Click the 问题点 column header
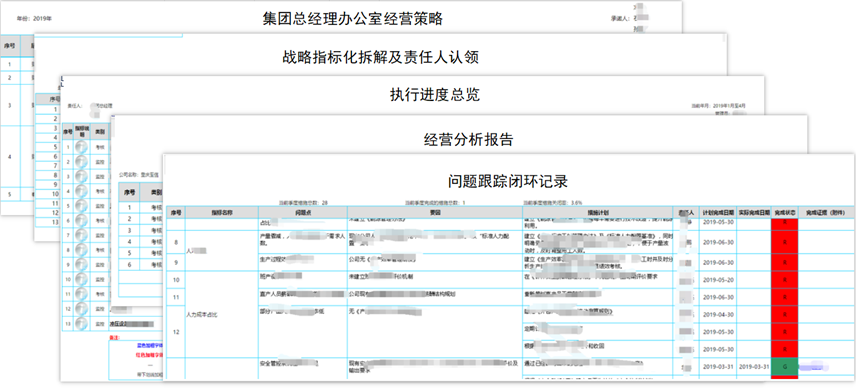The height and width of the screenshot is (389, 856). [x=302, y=212]
